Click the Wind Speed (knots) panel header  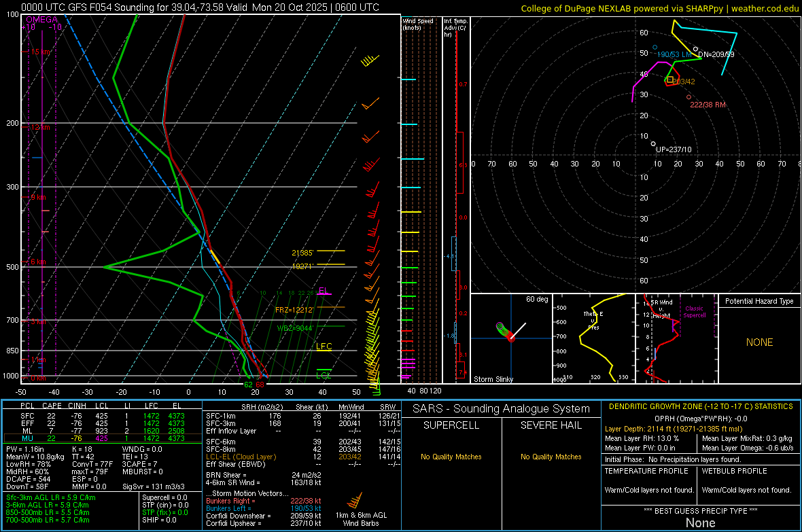pos(417,24)
